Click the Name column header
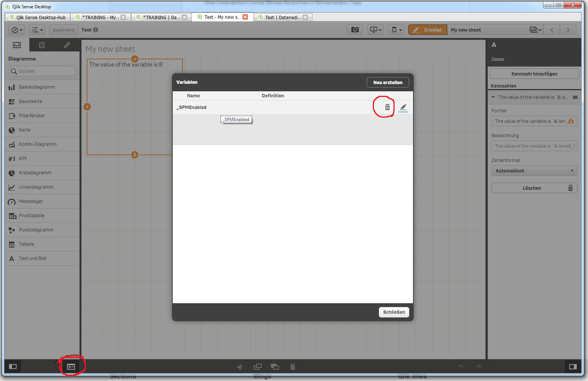 coord(193,96)
